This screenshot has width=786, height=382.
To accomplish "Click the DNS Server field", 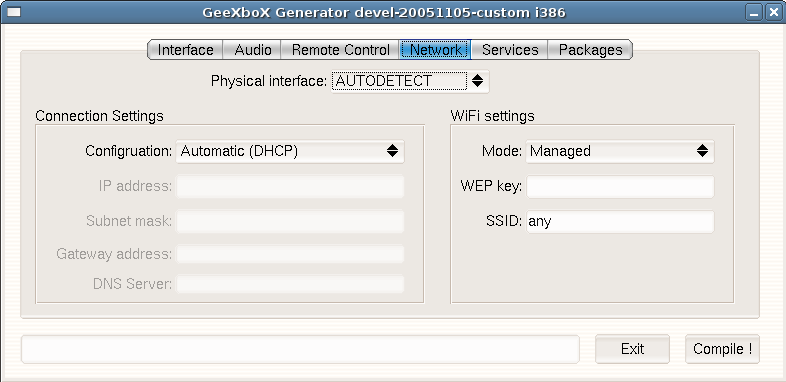I will coord(290,284).
